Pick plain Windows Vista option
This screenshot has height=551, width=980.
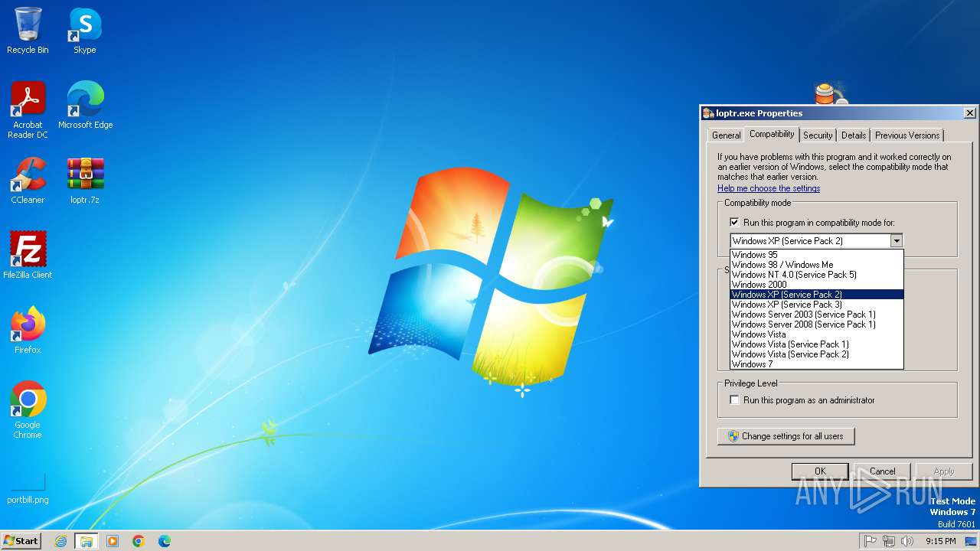(x=817, y=334)
